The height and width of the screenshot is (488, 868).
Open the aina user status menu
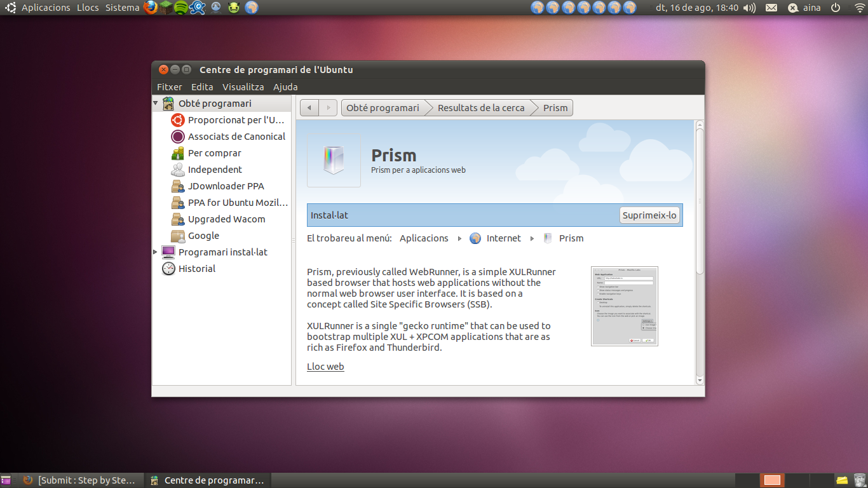(804, 8)
